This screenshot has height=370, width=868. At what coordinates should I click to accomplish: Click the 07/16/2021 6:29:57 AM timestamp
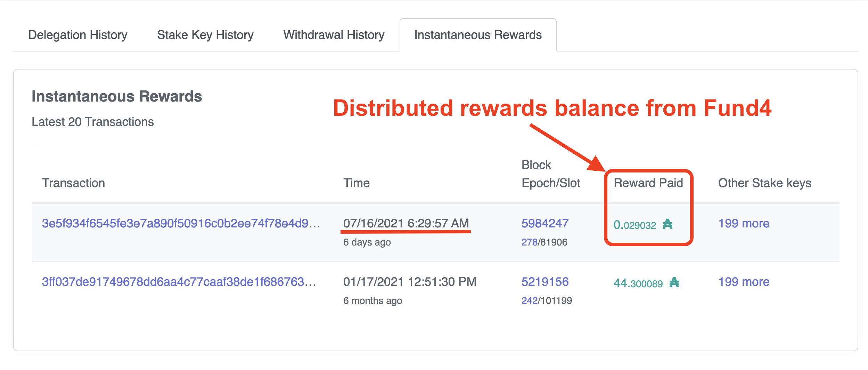coord(406,223)
